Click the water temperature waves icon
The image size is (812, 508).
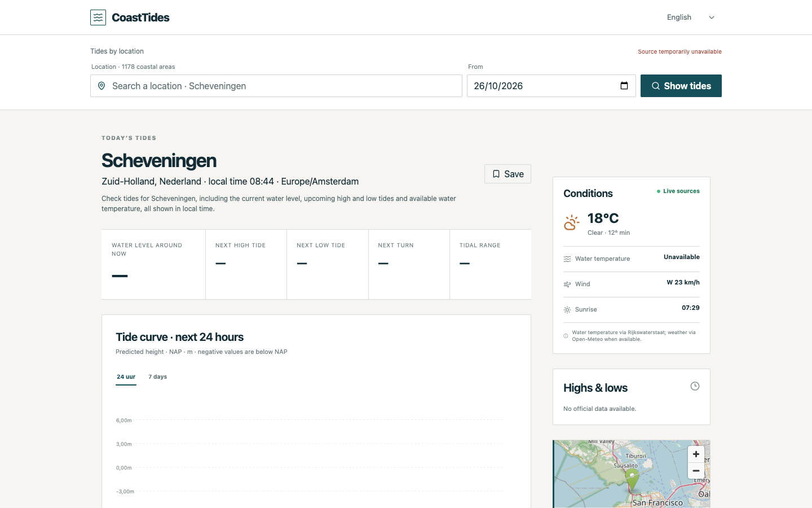[x=567, y=259]
